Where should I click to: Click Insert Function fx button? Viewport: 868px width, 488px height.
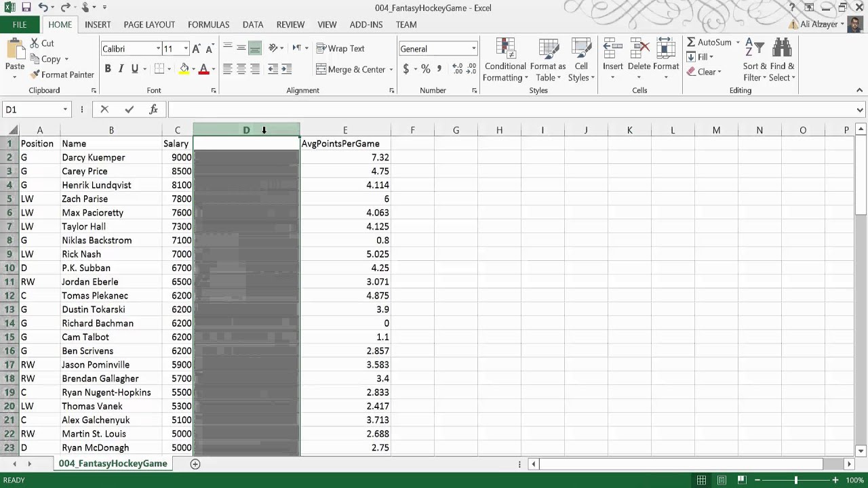[x=153, y=109]
